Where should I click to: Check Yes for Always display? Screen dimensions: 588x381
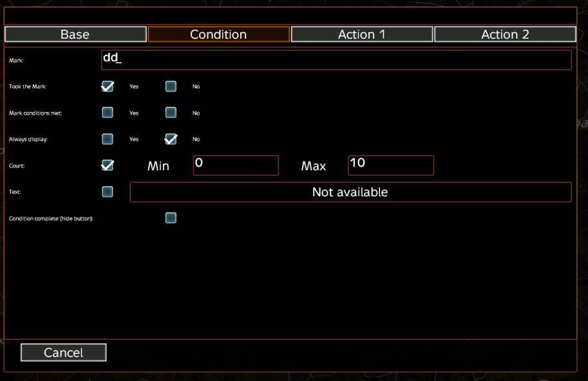tap(108, 139)
